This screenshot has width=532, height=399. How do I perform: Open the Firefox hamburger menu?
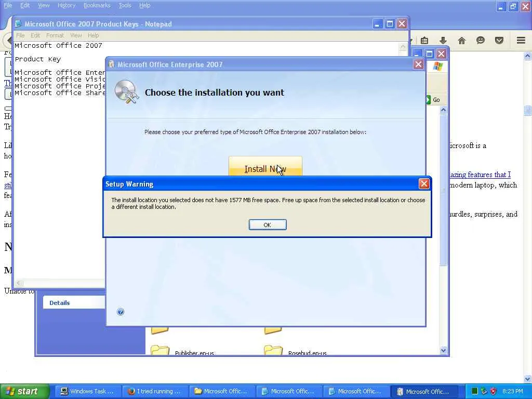[x=521, y=41]
